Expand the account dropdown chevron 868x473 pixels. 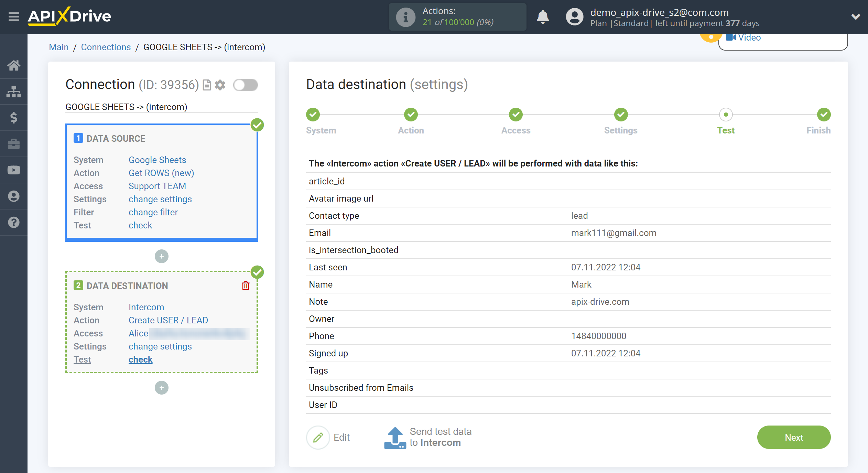(856, 17)
